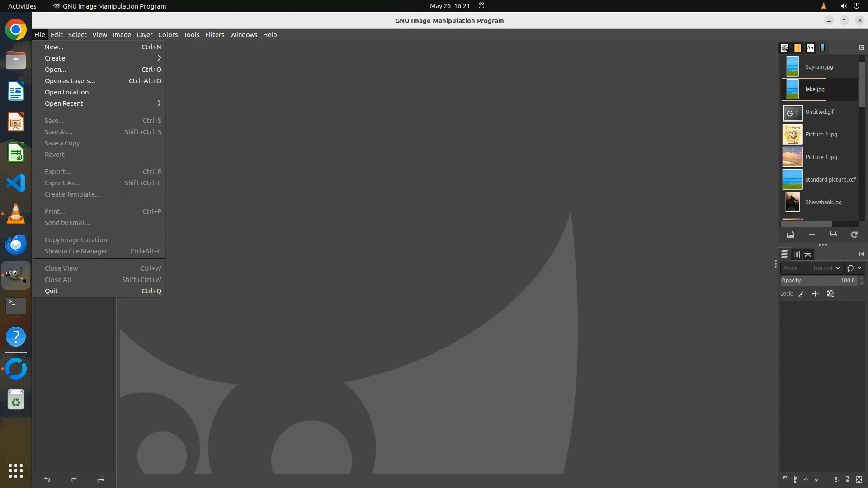Open selected entry in document history
The width and height of the screenshot is (868, 488).
pos(790,235)
